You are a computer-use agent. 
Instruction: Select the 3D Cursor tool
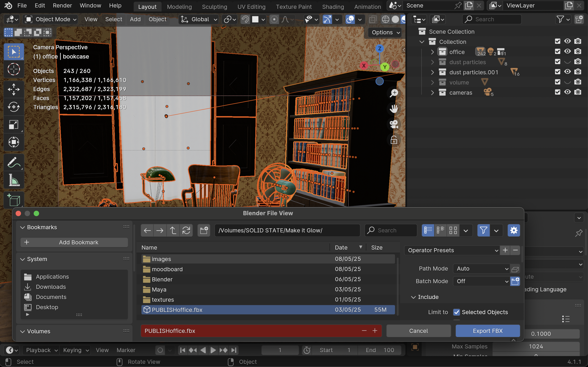tap(14, 69)
